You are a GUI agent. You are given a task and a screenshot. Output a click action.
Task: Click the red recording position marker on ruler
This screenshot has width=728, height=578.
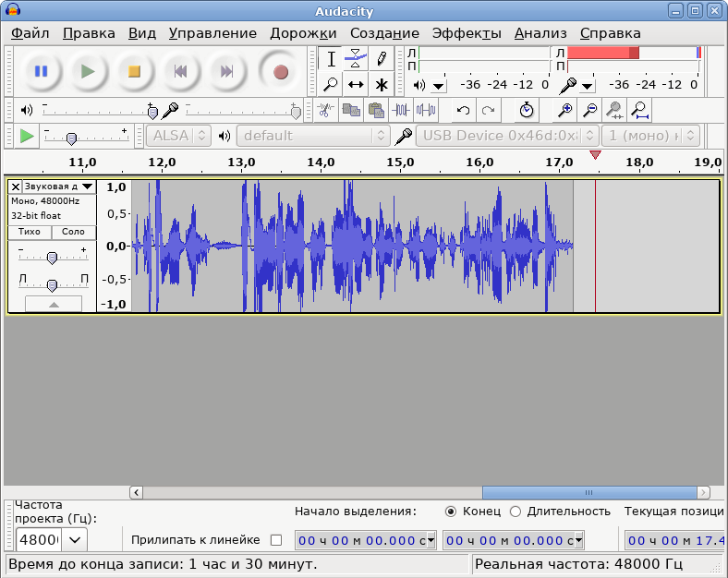click(595, 155)
